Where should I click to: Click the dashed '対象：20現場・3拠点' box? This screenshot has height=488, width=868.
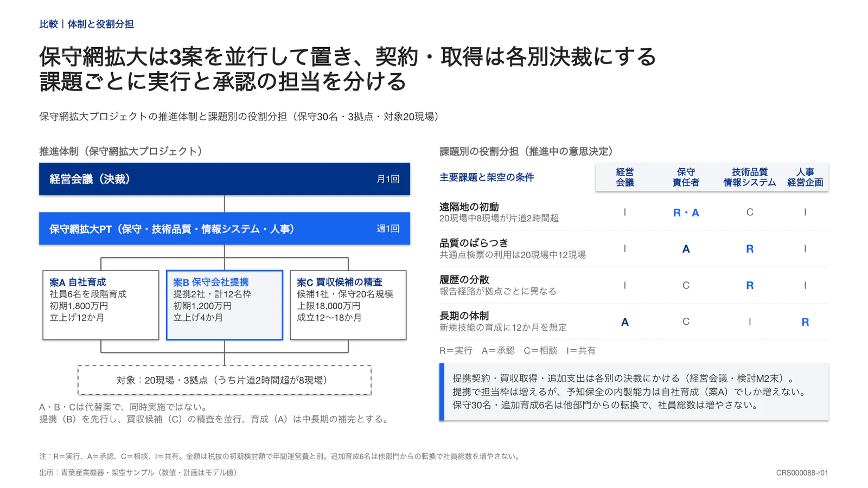click(225, 380)
